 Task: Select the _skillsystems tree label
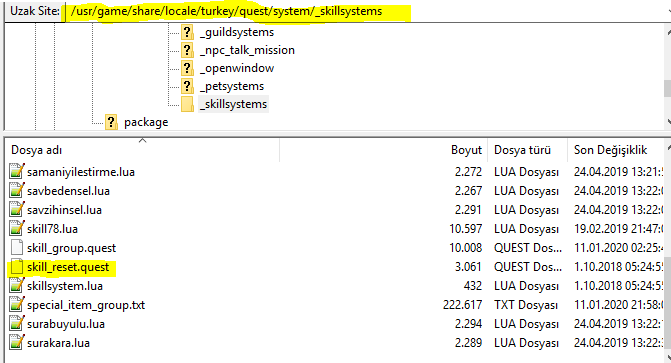234,104
